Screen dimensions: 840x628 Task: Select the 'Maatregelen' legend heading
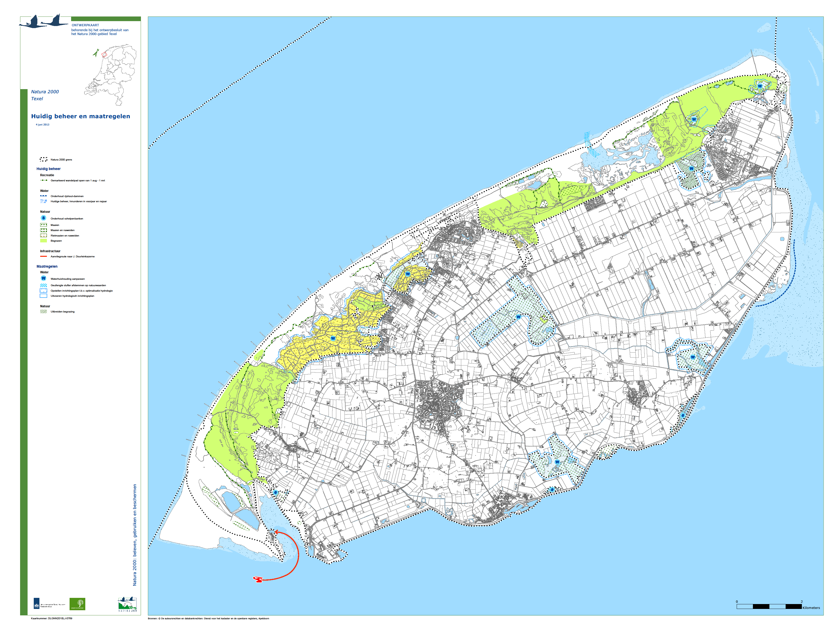click(47, 266)
